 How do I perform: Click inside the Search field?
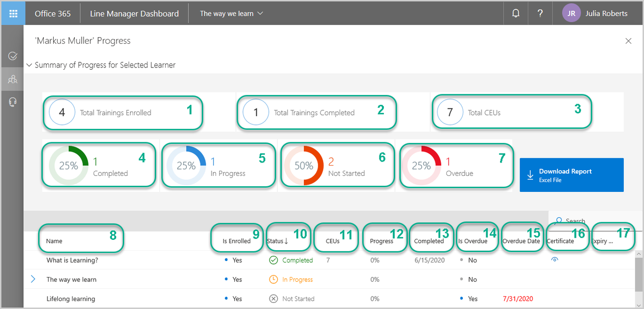[588, 221]
